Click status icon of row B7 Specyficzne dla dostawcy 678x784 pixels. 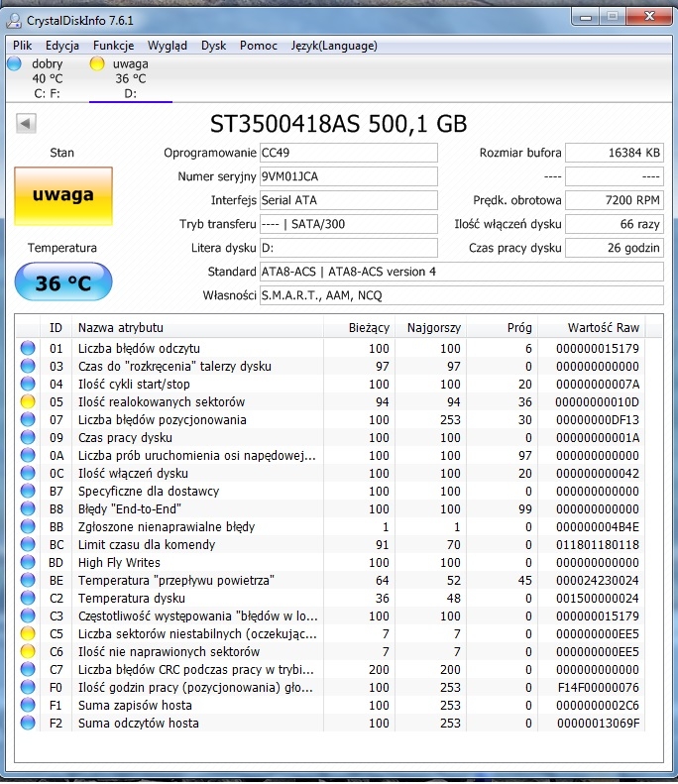(x=28, y=491)
